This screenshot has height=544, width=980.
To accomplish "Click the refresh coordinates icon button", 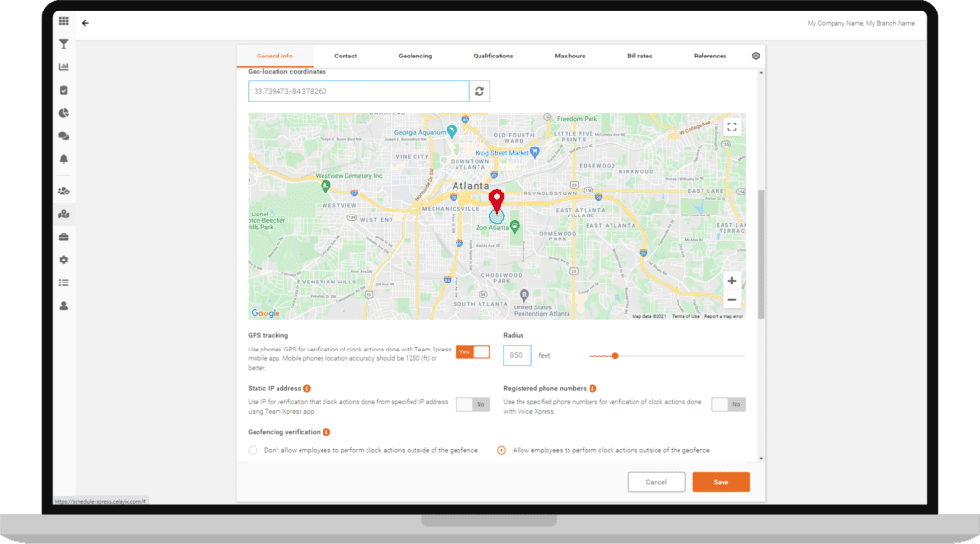I will [x=479, y=91].
